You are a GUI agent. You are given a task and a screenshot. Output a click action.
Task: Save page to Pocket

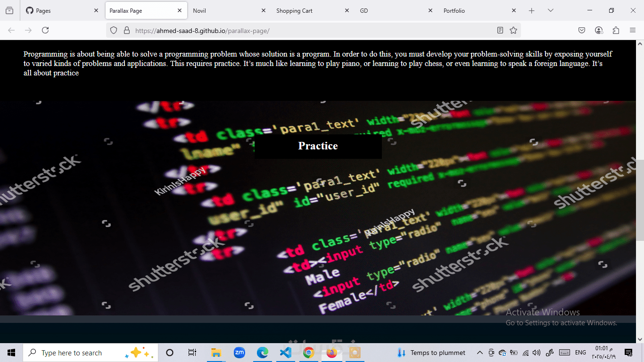pos(582,30)
